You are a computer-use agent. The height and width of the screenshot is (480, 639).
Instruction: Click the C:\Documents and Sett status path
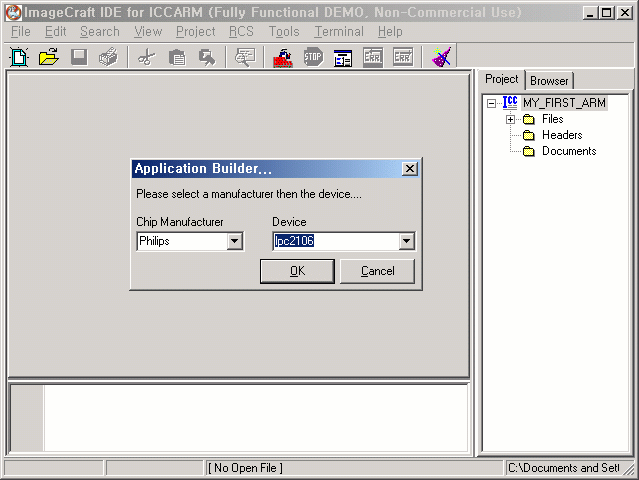pos(564,468)
